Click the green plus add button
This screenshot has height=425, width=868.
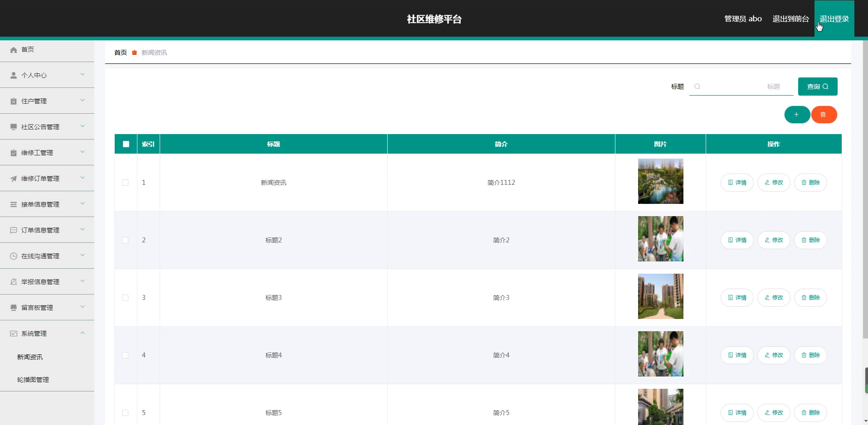tap(797, 115)
